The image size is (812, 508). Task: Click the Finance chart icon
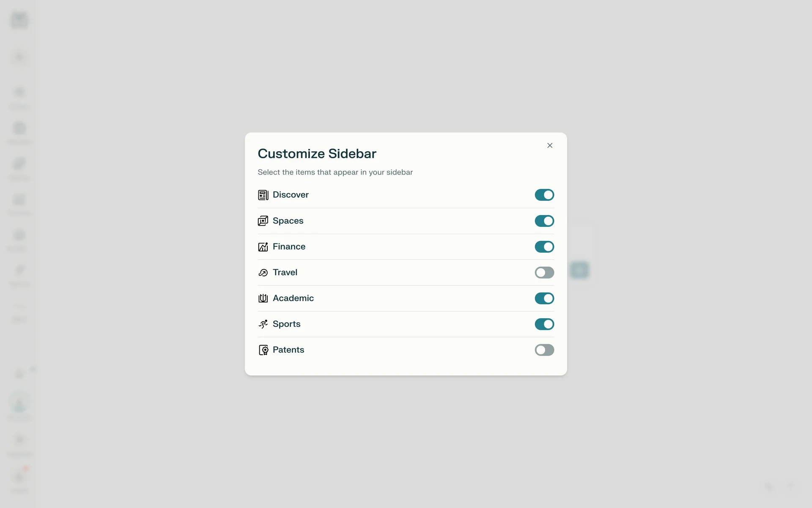[263, 247]
